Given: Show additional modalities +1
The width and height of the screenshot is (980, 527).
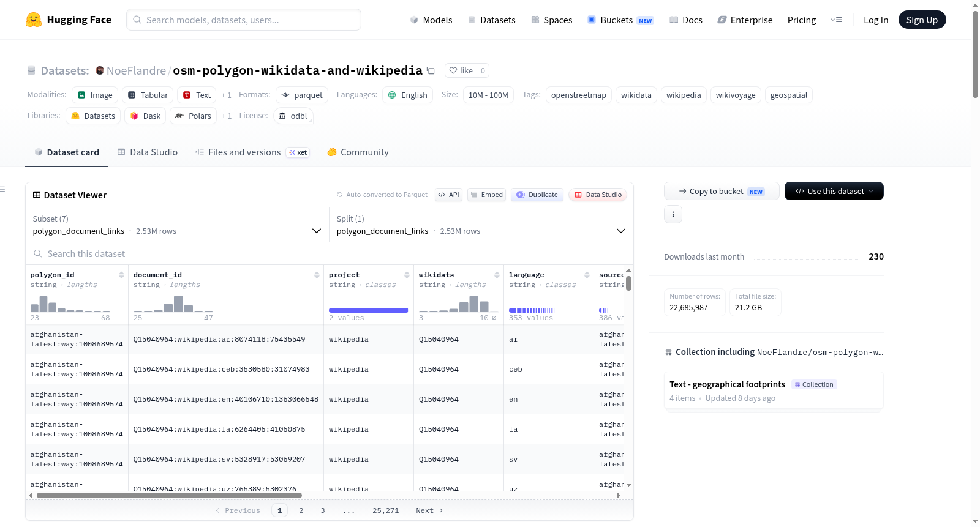Looking at the screenshot, I should point(226,95).
